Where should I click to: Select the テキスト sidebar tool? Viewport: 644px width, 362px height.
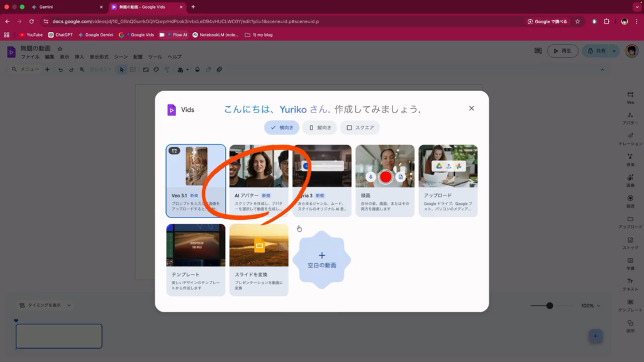pyautogui.click(x=630, y=283)
